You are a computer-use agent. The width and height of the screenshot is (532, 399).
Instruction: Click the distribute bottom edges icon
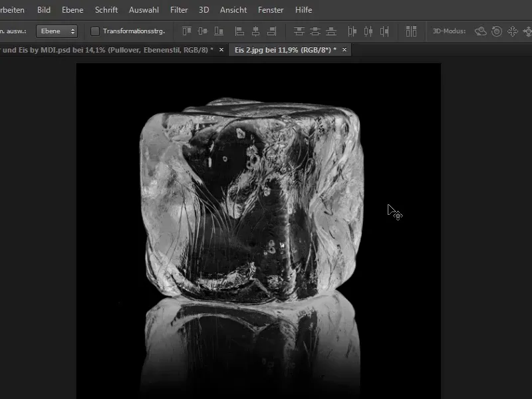coord(331,31)
